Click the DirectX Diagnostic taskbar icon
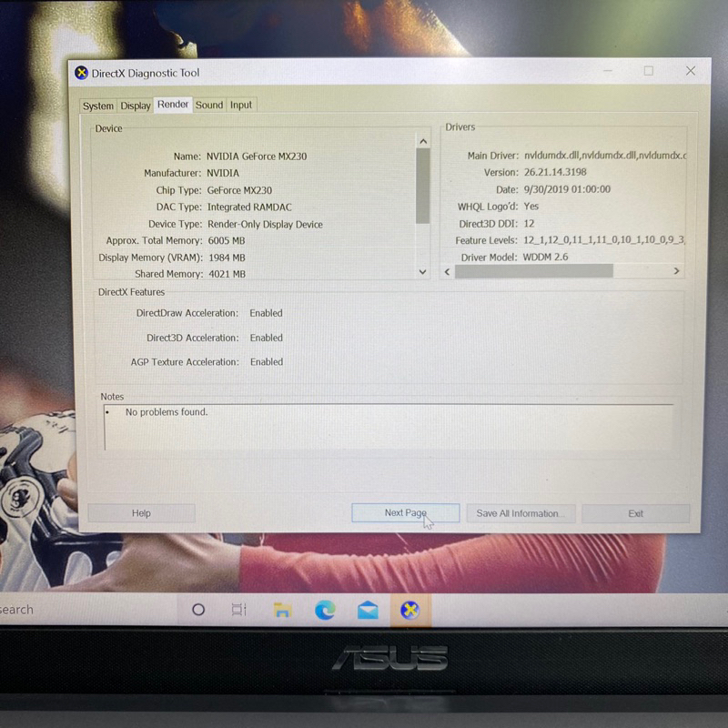Viewport: 728px width, 728px height. click(x=410, y=610)
